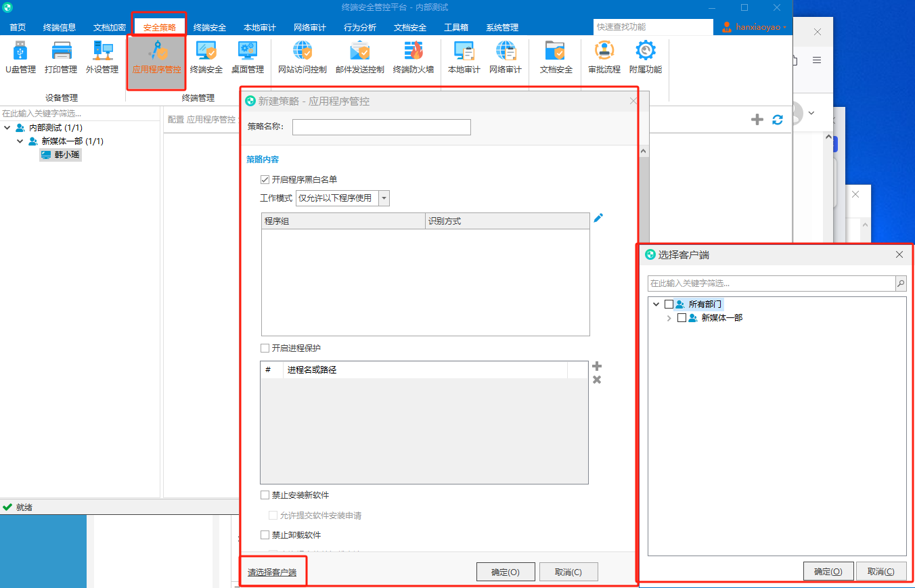Click left panel keyword filter field

(x=80, y=113)
